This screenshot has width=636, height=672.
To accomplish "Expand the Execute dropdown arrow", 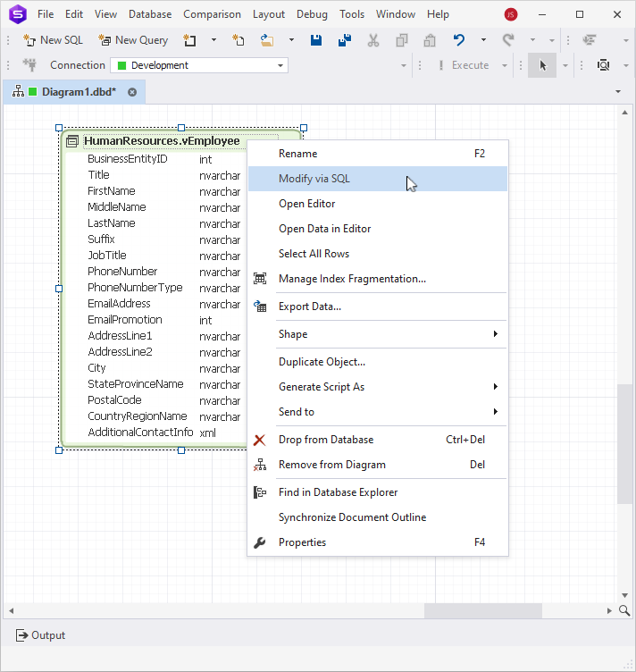I will click(x=504, y=65).
